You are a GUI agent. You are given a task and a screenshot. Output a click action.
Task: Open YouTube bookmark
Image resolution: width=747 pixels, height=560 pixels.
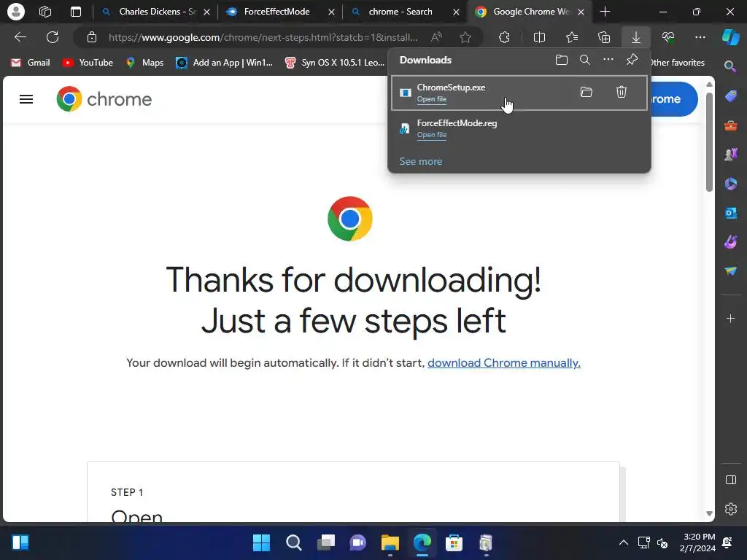pyautogui.click(x=88, y=63)
